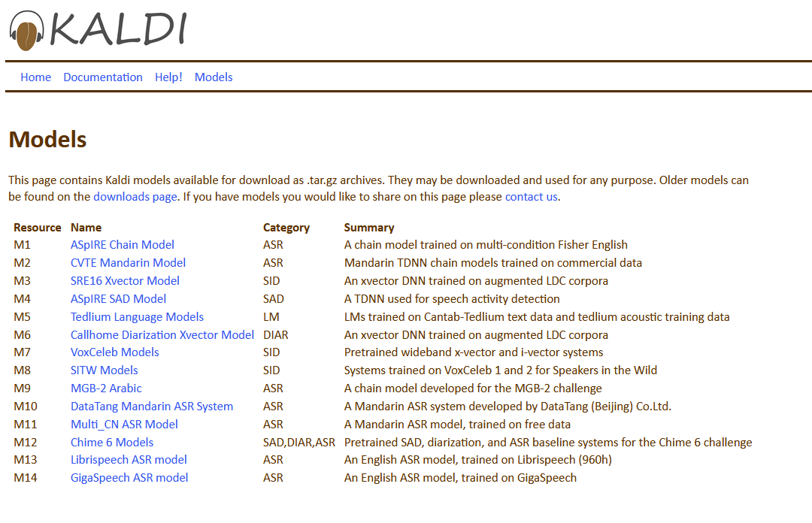812x523 pixels.
Task: Click the SAD,DIAR,ASR category cell
Action: 299,442
